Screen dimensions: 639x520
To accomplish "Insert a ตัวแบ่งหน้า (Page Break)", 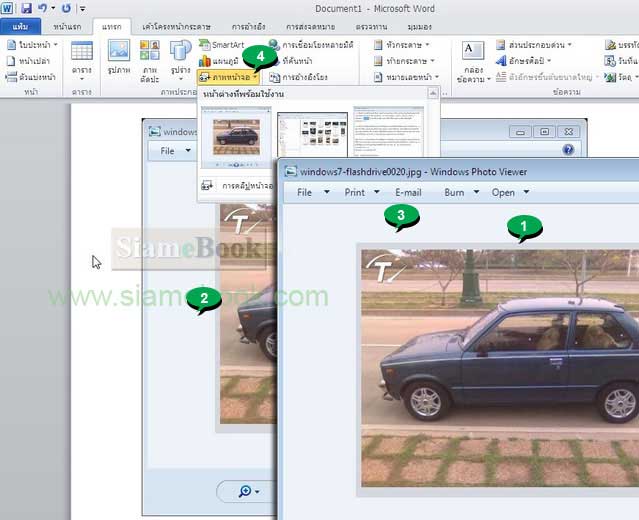I will (31, 77).
